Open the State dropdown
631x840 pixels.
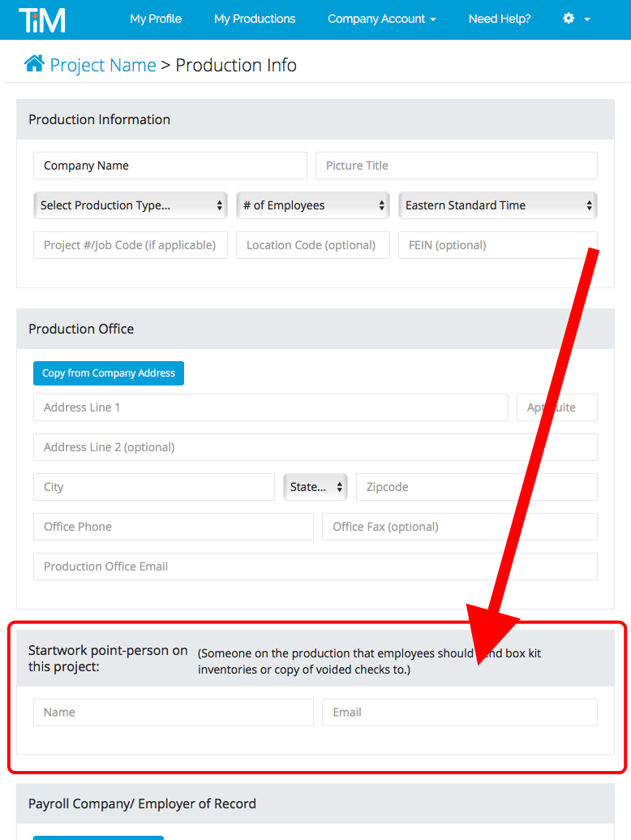pyautogui.click(x=315, y=486)
